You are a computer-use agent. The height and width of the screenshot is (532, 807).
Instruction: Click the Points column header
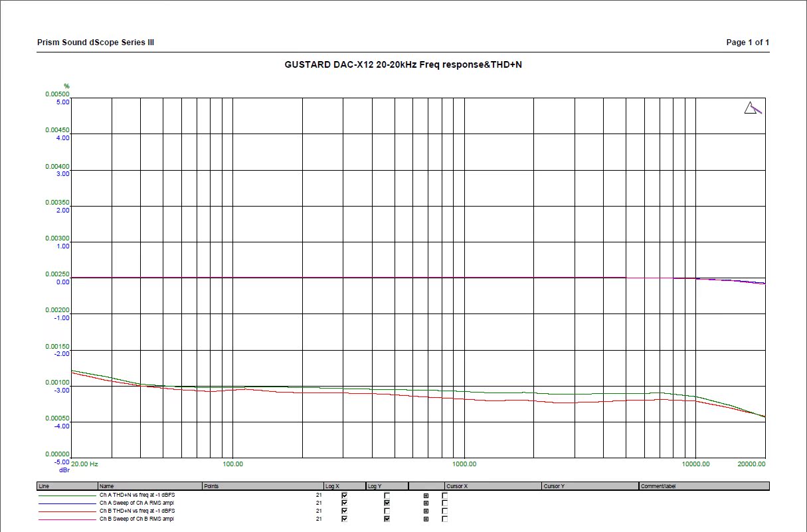point(262,486)
